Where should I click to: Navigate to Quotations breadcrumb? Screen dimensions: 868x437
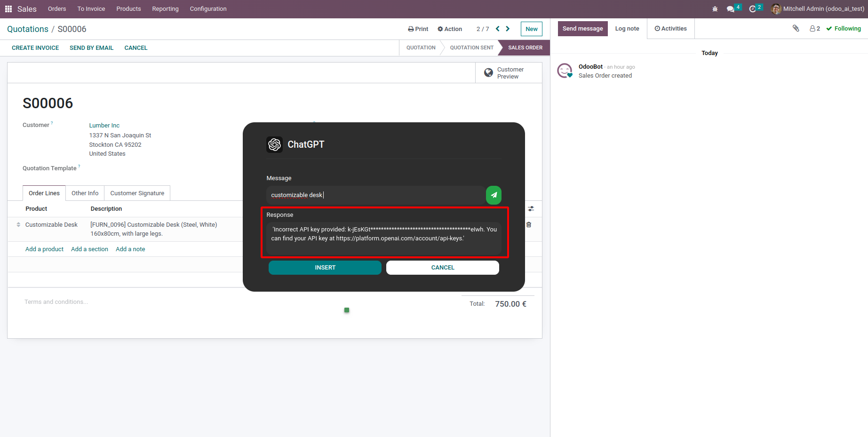point(28,29)
